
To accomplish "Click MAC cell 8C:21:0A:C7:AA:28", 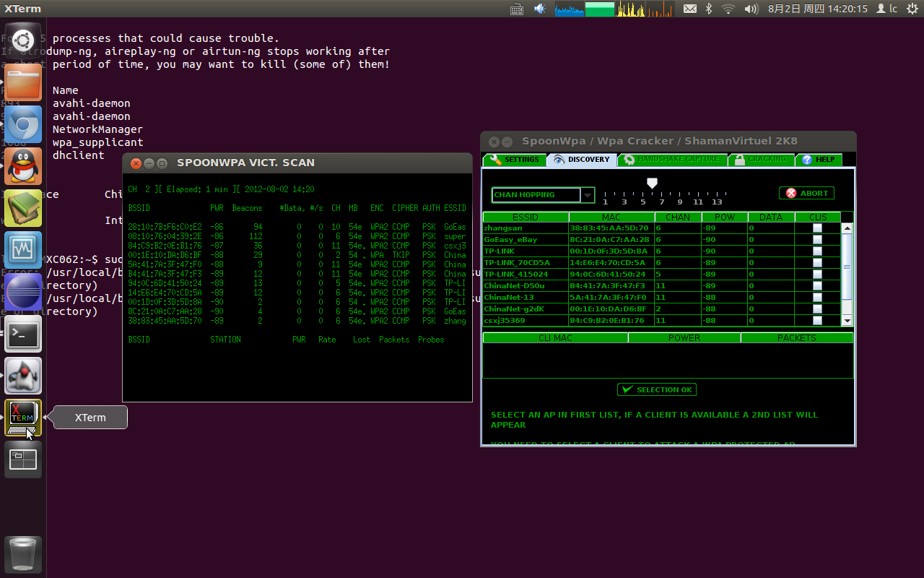I will 611,240.
